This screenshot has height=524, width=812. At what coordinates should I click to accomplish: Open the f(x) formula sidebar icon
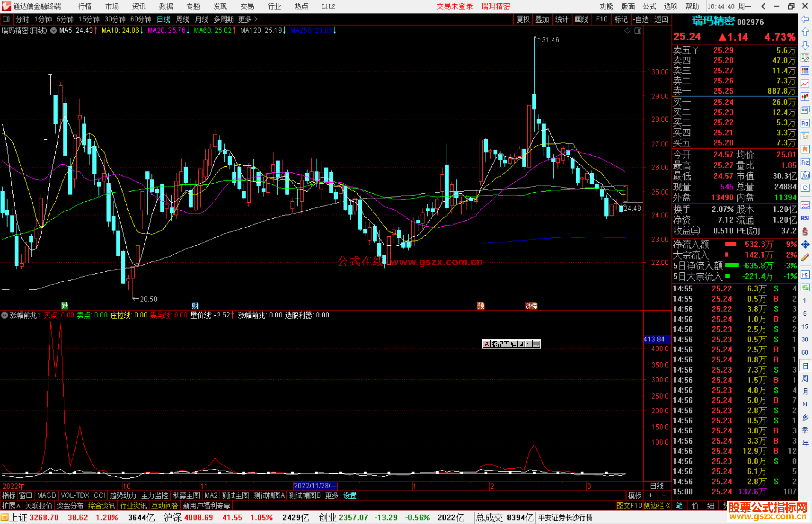(x=805, y=175)
